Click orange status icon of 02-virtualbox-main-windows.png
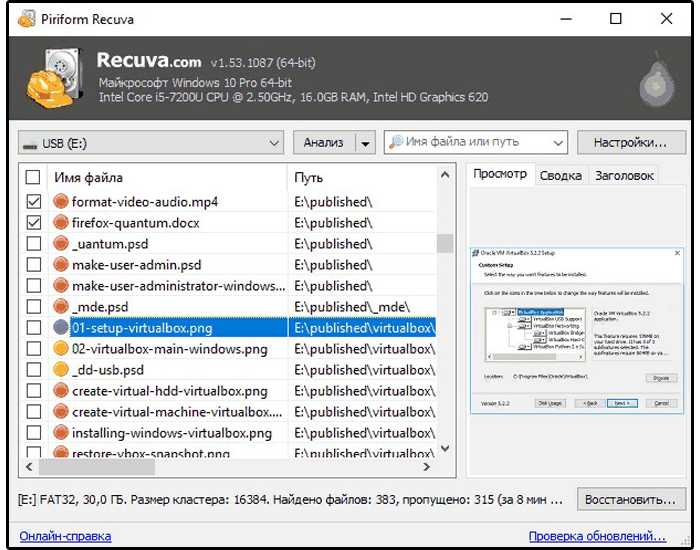Image resolution: width=700 pixels, height=550 pixels. pos(61,348)
